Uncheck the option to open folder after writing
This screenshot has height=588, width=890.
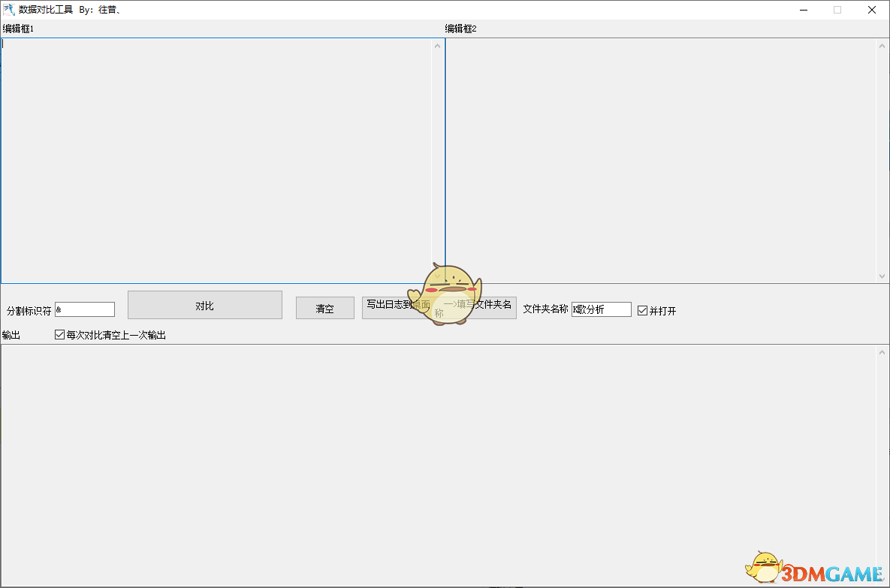(x=643, y=310)
